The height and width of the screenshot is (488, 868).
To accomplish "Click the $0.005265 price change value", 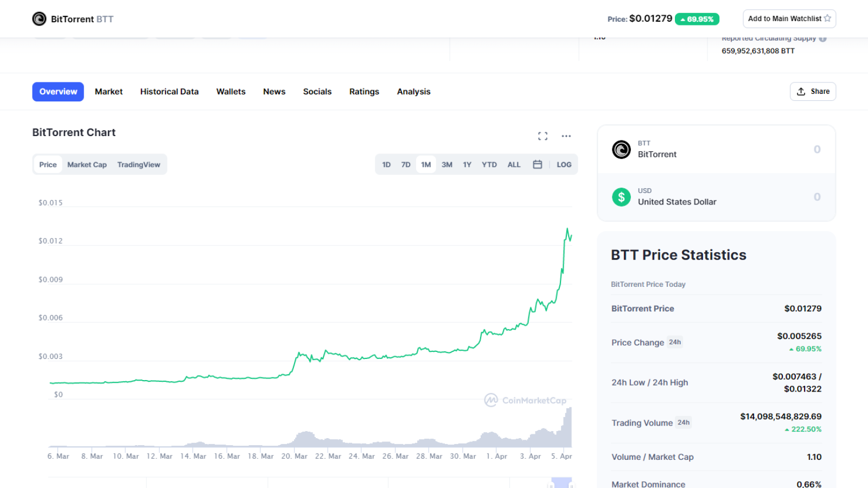I will 799,336.
